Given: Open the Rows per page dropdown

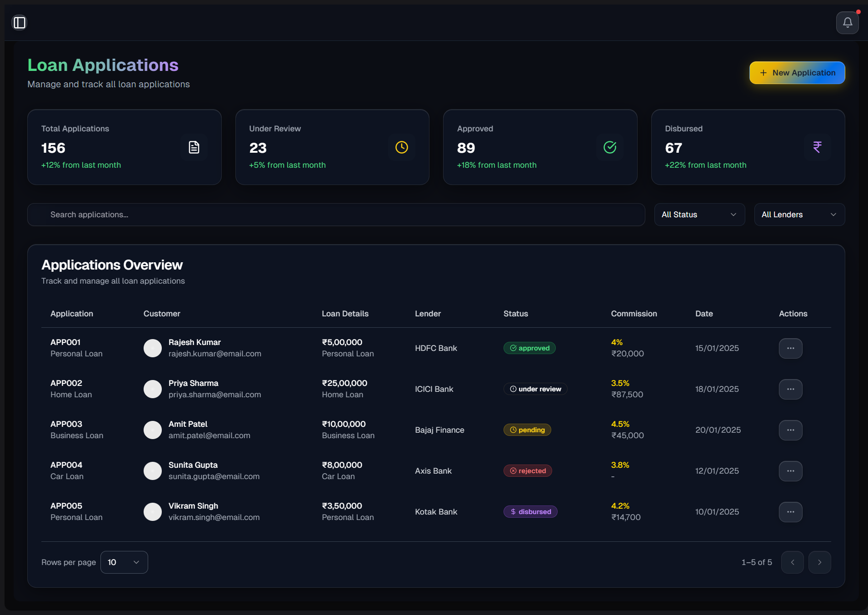Looking at the screenshot, I should coord(124,562).
